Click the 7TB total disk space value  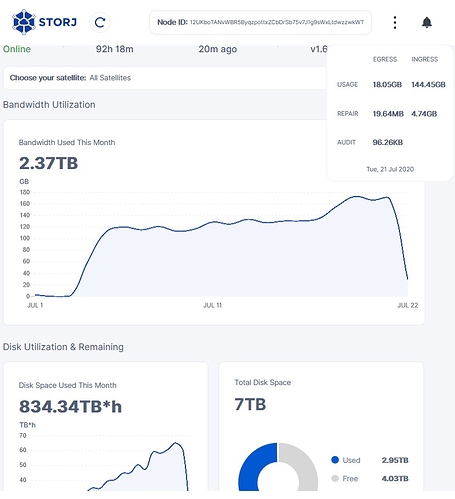point(250,404)
